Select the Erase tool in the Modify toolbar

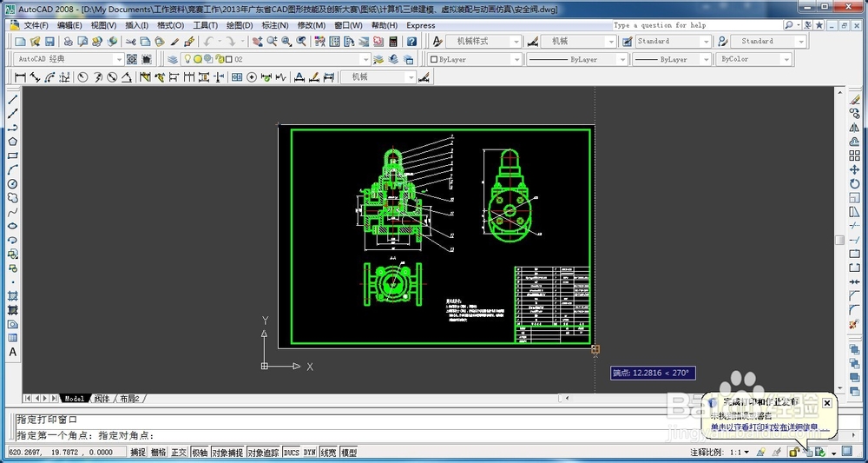coord(854,99)
